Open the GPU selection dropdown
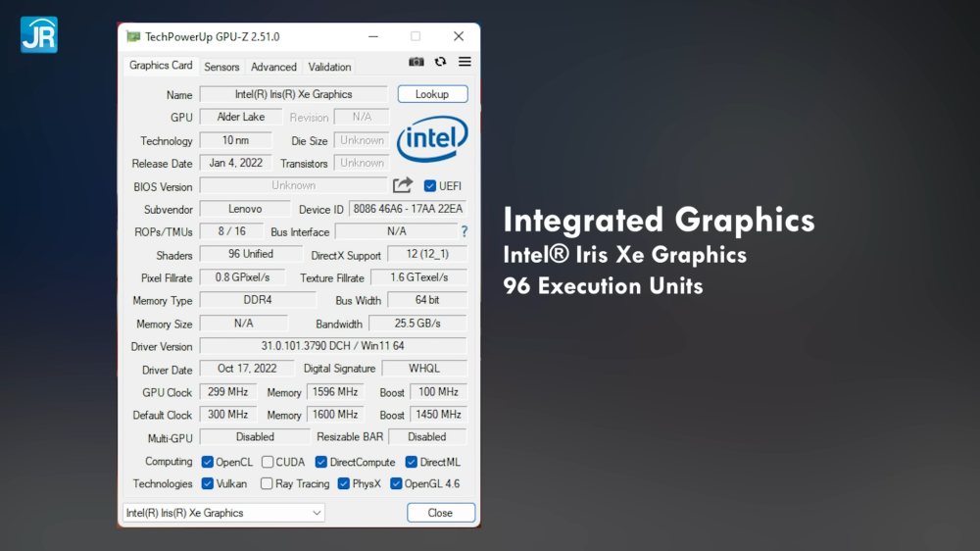This screenshot has width=980, height=551. pyautogui.click(x=223, y=513)
